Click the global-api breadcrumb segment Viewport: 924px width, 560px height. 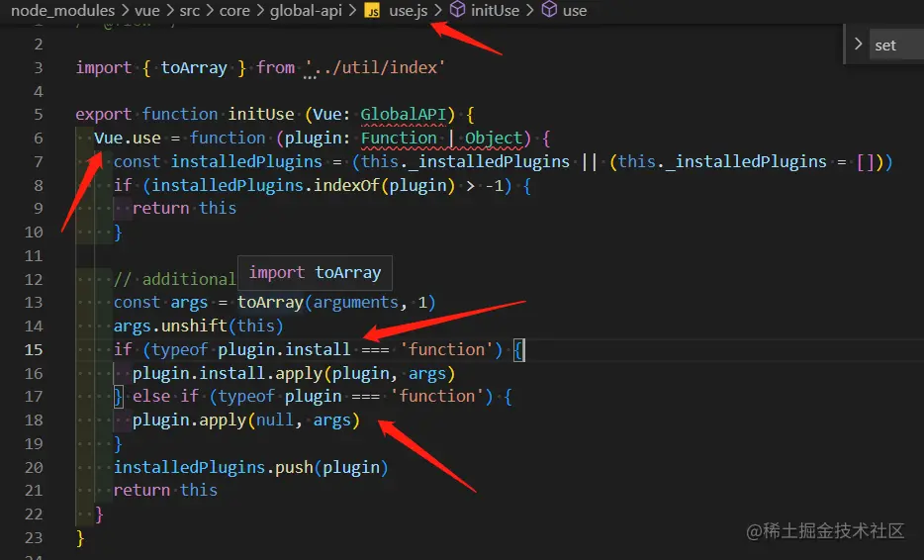(306, 11)
